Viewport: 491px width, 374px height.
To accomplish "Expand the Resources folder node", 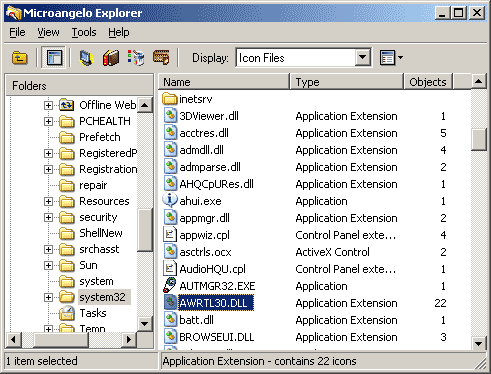I will (48, 201).
